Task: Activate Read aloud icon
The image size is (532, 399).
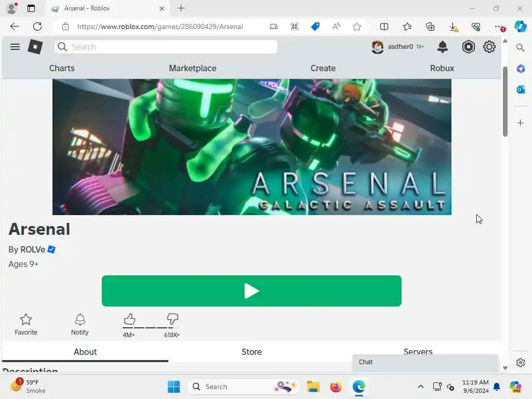Action: [336, 26]
